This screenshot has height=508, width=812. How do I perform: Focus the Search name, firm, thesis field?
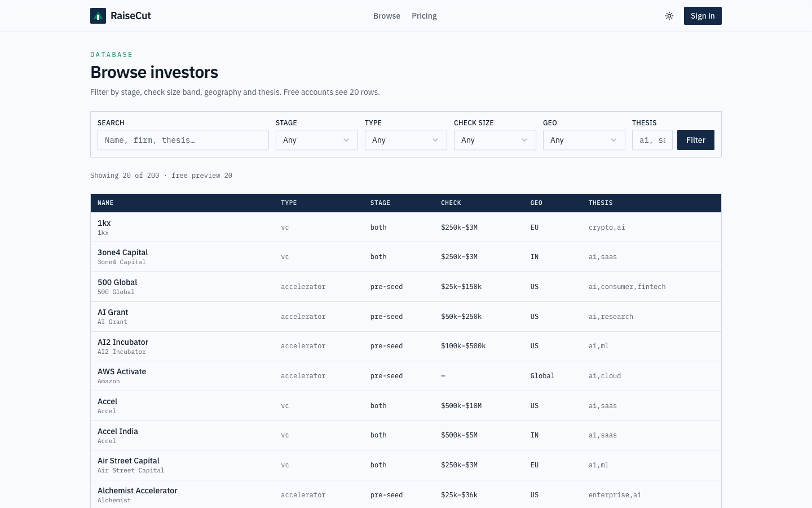pos(183,140)
